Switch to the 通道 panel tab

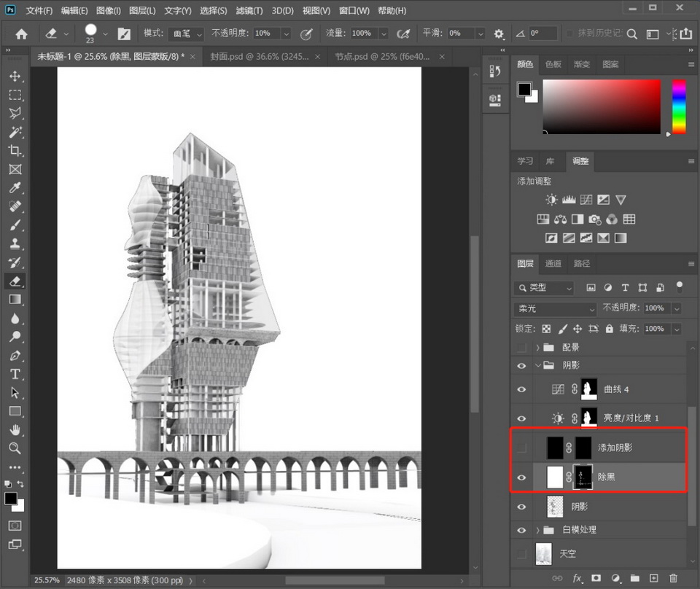pyautogui.click(x=553, y=264)
